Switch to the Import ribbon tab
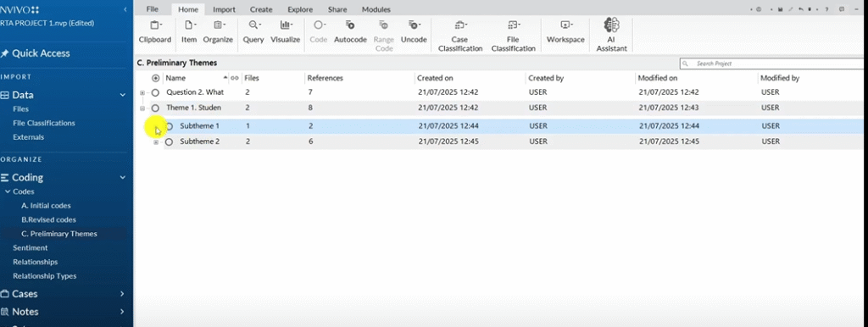This screenshot has height=327, width=868. pos(224,9)
